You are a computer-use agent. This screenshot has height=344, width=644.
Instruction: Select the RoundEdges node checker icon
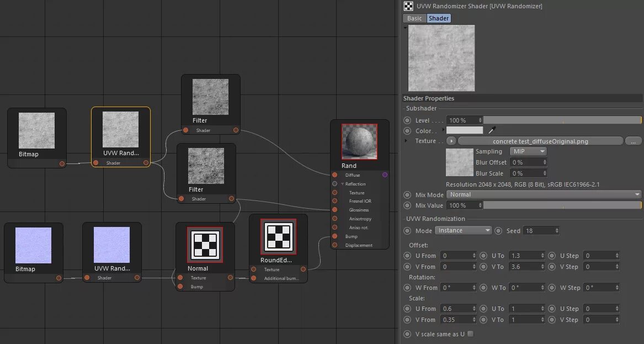point(278,237)
